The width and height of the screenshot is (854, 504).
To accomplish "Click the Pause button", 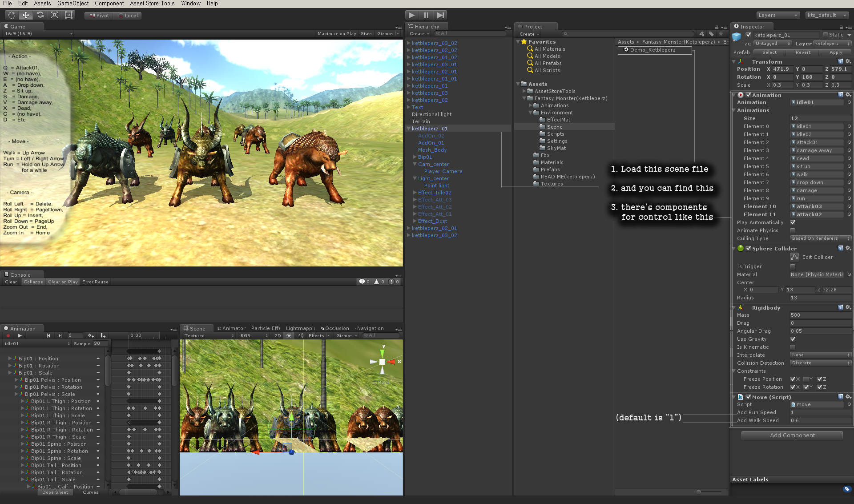I will [426, 15].
